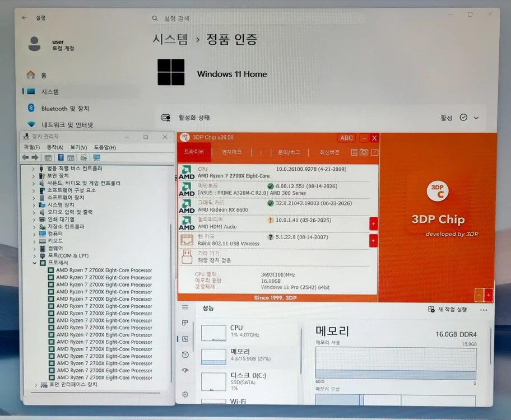Open Task Manager hamburger navigation menu
This screenshot has width=511, height=420.
pyautogui.click(x=185, y=307)
